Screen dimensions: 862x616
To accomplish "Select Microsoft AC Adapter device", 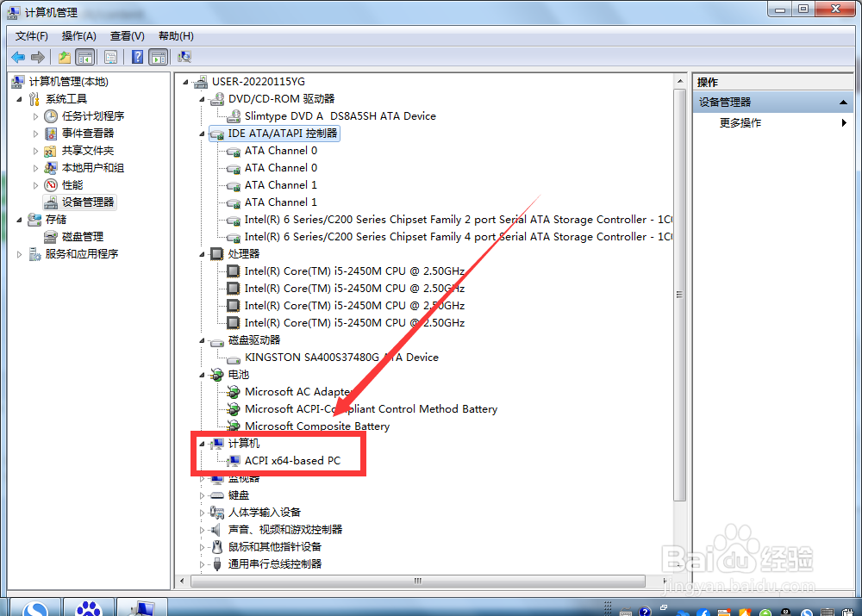I will click(297, 392).
